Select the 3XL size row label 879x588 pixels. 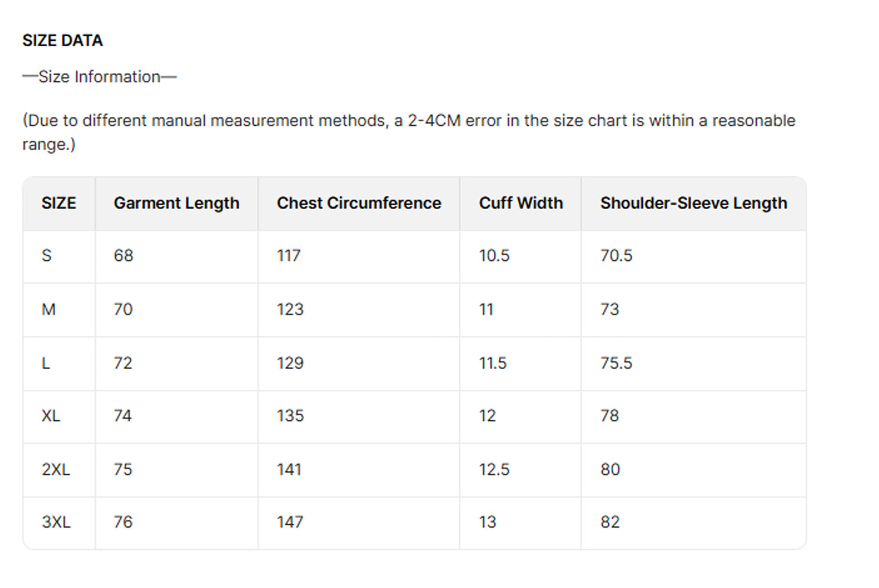(56, 522)
